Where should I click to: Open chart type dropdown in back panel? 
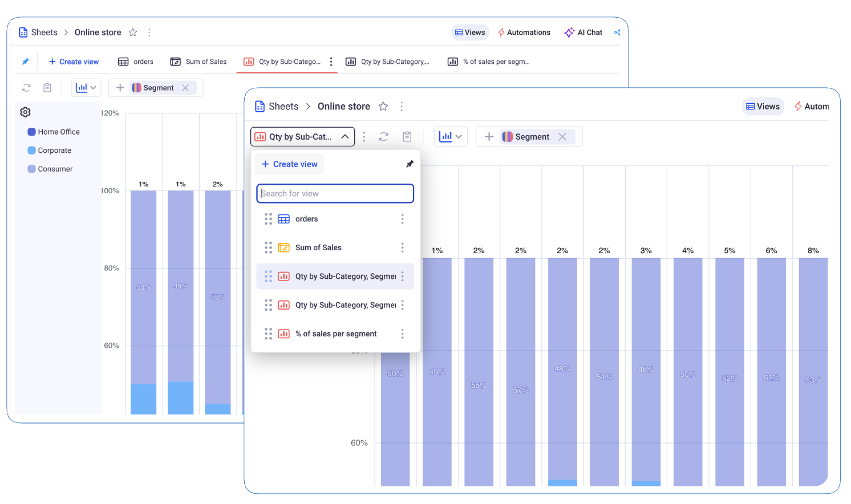pos(86,88)
